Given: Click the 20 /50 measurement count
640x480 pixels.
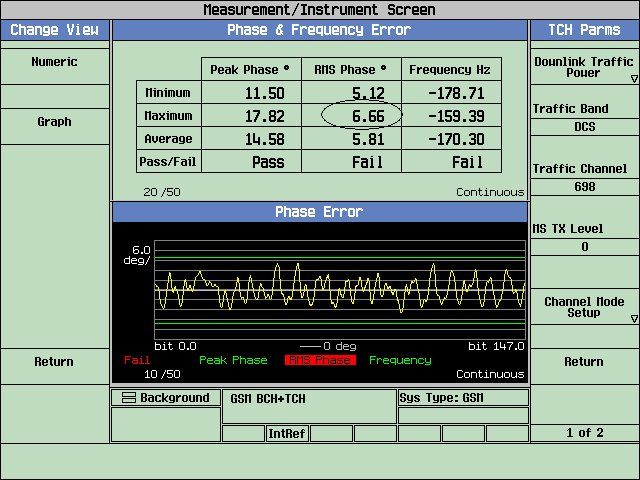Looking at the screenshot, I should pos(162,192).
